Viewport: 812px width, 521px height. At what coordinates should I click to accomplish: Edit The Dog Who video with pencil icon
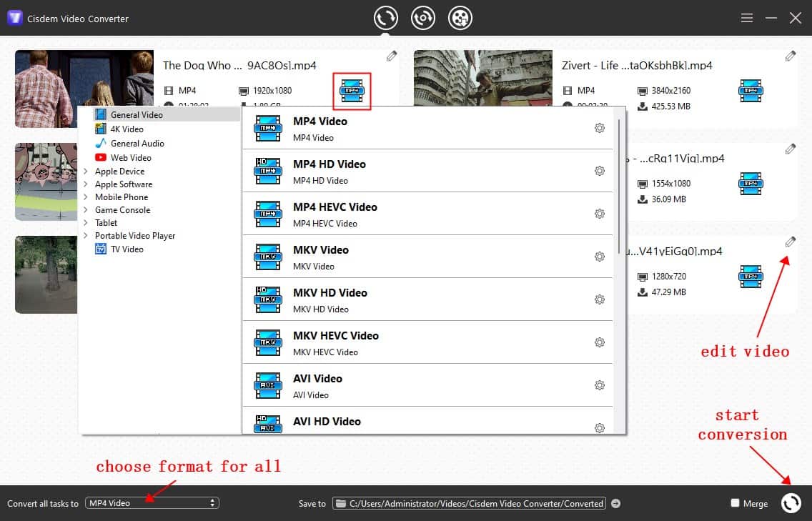pos(392,56)
